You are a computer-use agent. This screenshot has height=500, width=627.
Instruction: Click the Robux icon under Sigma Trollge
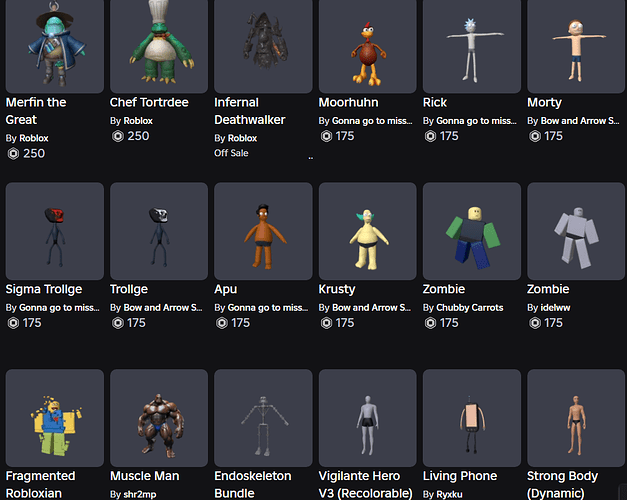(13, 323)
